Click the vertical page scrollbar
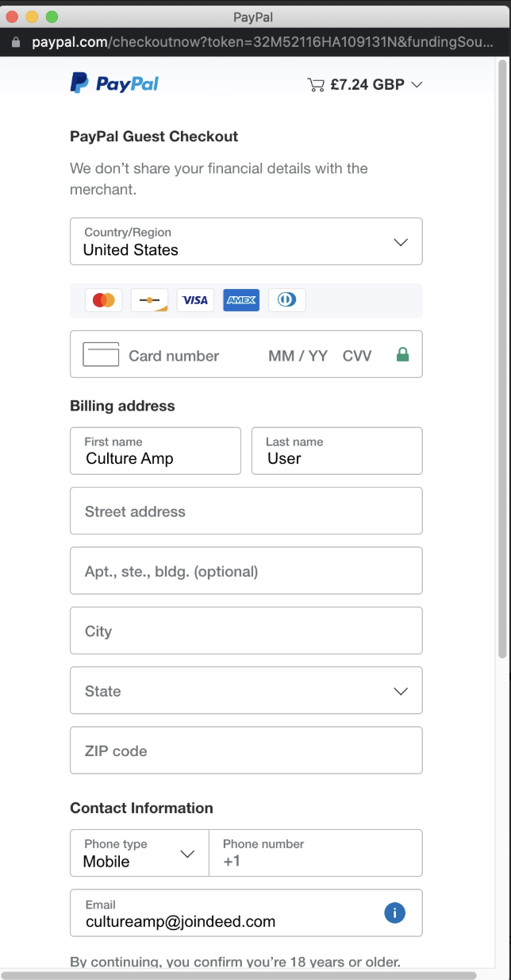The height and width of the screenshot is (980, 511). point(502,361)
